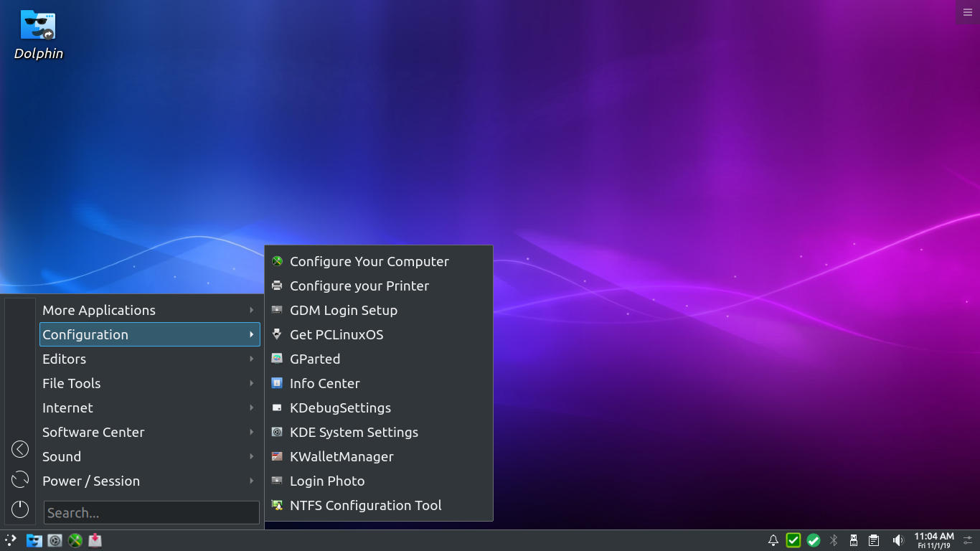Expand the Internet submenu
This screenshot has height=551, width=980.
150,408
